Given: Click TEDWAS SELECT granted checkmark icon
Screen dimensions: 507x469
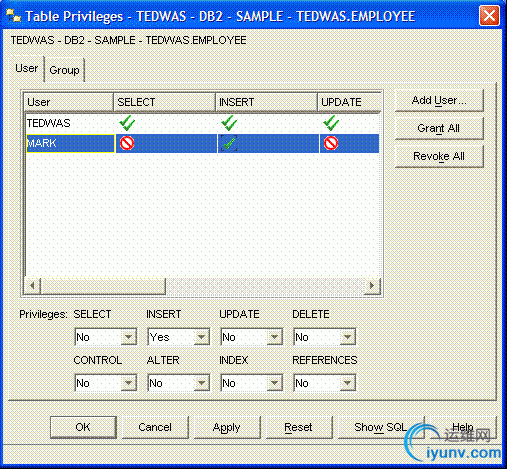Looking at the screenshot, I should [x=127, y=123].
